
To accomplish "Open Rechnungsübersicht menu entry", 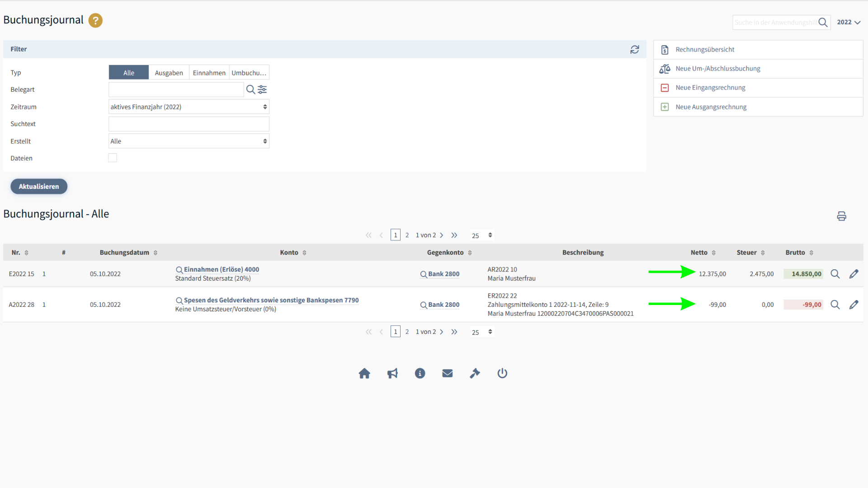I will click(x=705, y=50).
